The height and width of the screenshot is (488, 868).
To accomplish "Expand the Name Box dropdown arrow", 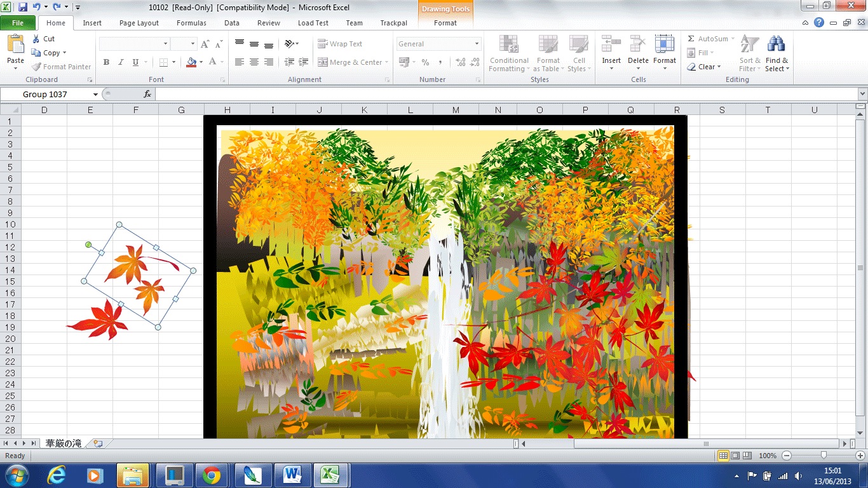I will [95, 94].
